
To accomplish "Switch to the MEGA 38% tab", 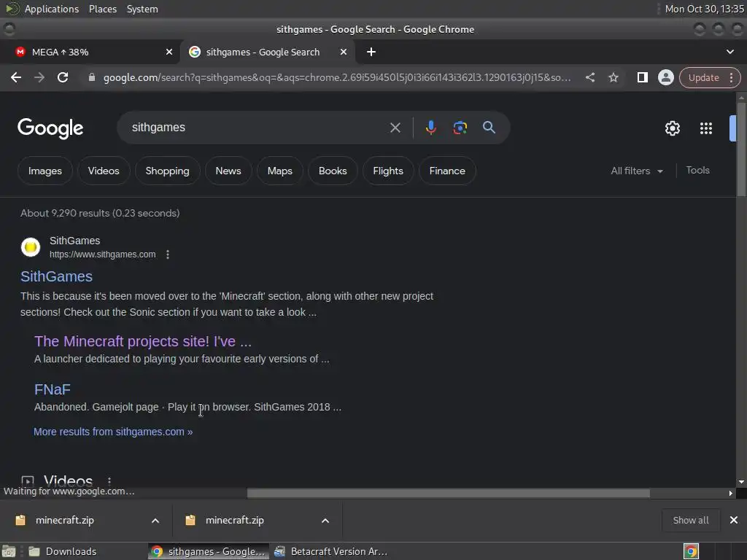I will 90,52.
